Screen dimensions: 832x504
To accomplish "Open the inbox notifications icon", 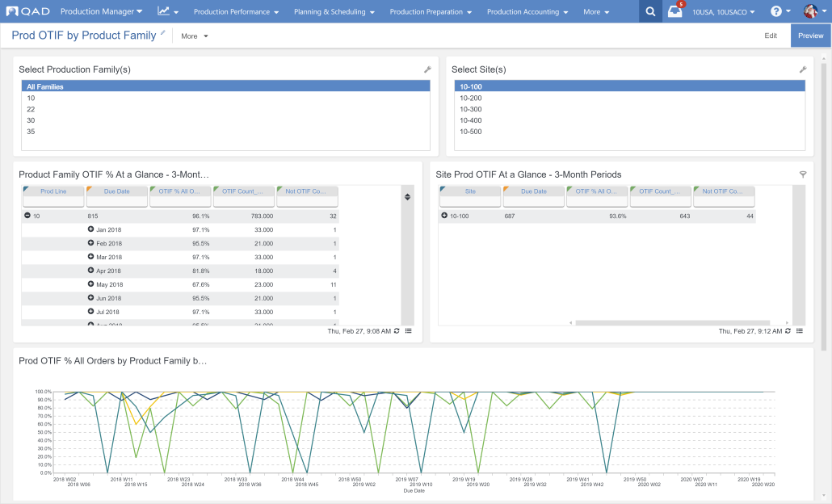I will point(675,11).
